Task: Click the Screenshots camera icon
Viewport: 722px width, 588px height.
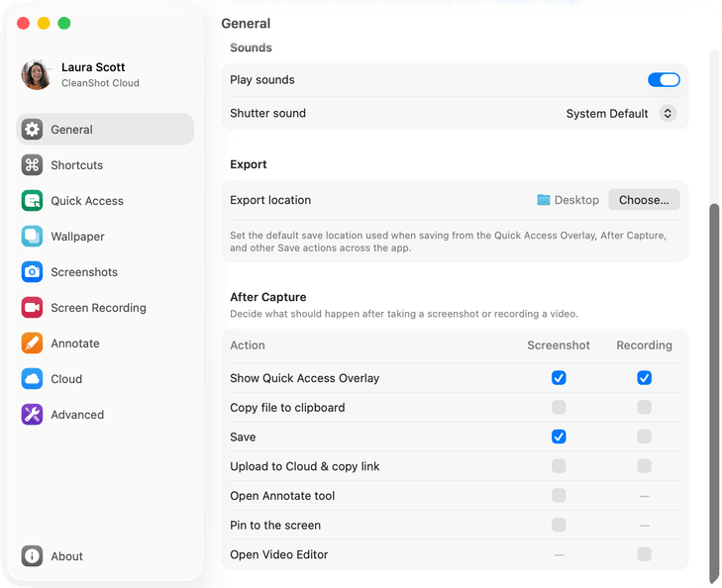Action: [x=32, y=272]
